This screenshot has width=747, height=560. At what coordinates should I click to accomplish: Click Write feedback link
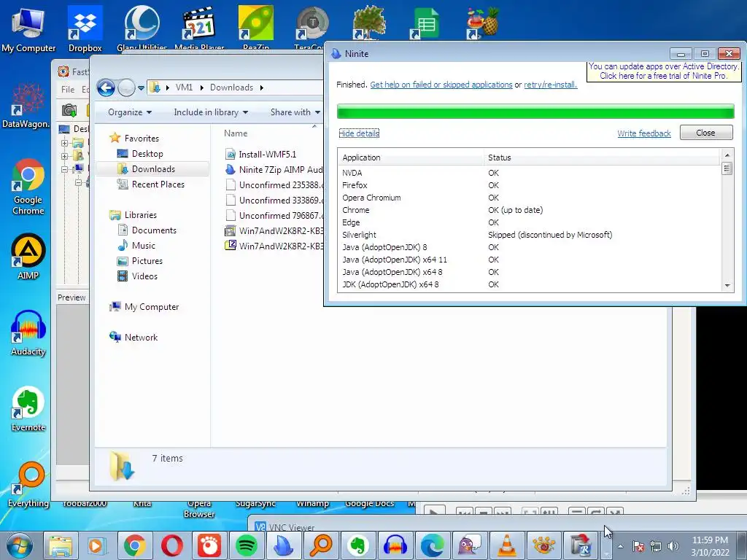click(x=644, y=133)
